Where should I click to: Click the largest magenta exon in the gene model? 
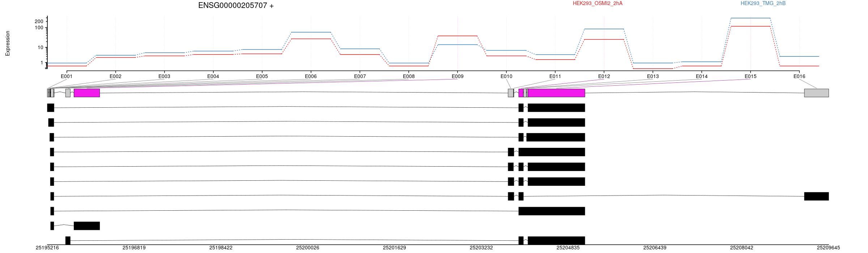(556, 93)
